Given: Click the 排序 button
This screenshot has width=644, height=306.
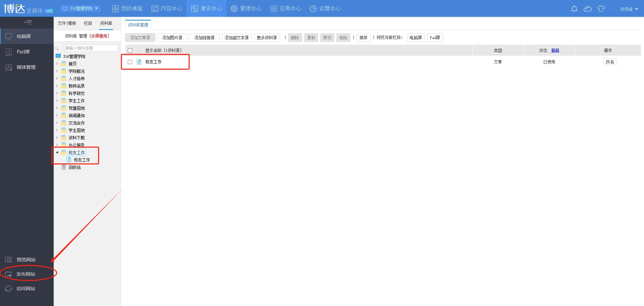Looking at the screenshot, I should point(364,38).
